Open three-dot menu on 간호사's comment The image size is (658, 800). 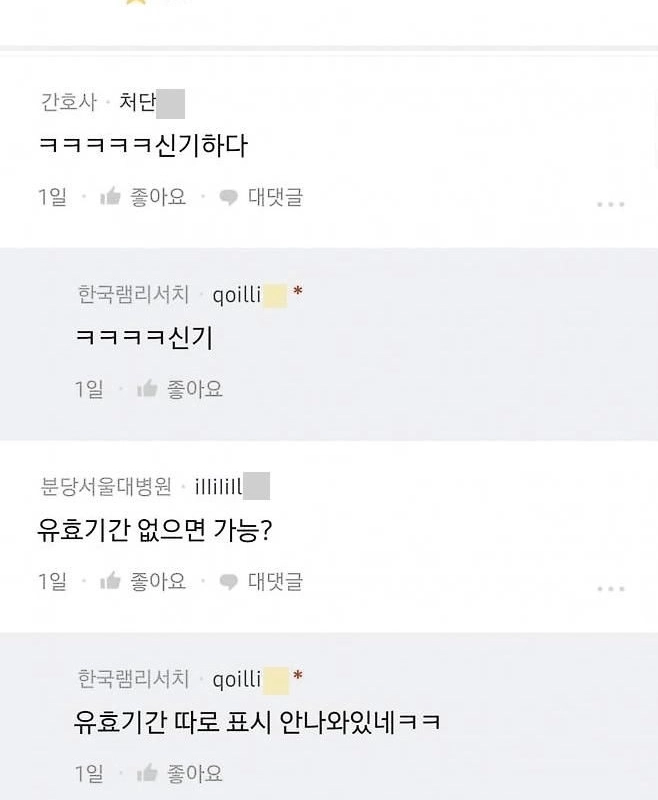610,204
